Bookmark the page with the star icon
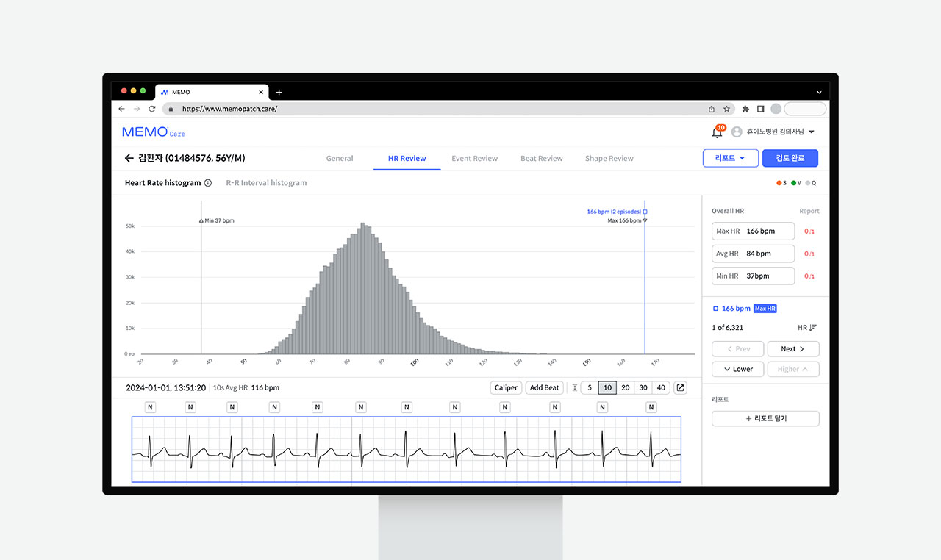 (x=726, y=109)
